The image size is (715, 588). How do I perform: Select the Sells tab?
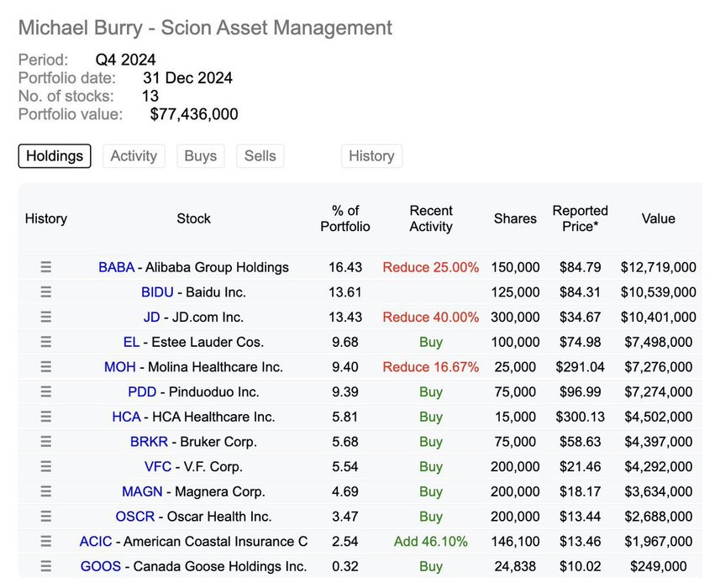[x=260, y=156]
